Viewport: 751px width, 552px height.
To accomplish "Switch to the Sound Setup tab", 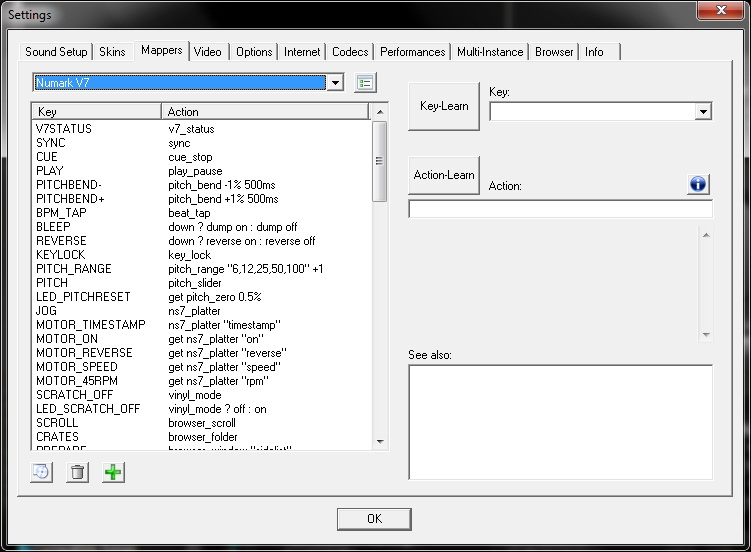I will coord(57,52).
